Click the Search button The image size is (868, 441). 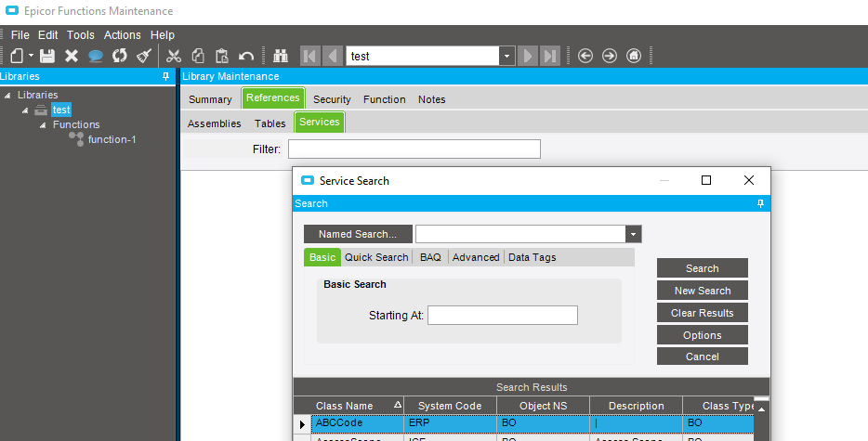pos(702,268)
